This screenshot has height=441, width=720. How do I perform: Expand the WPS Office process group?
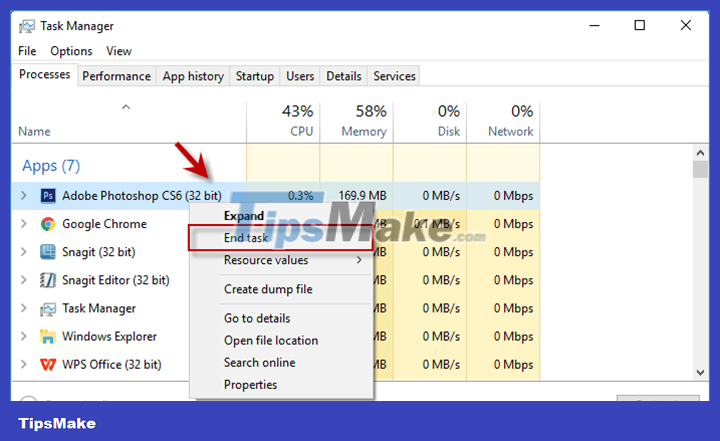point(24,364)
